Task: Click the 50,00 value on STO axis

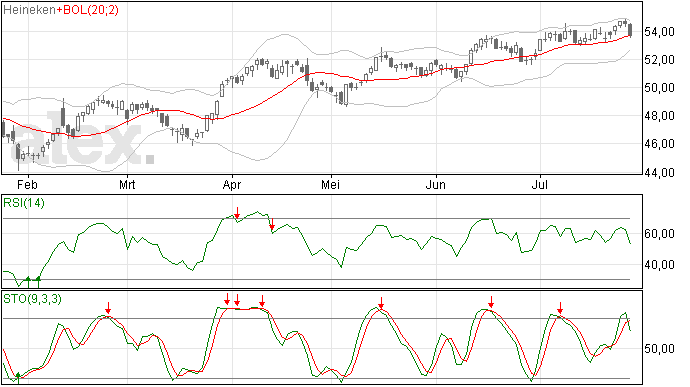Action: (659, 349)
